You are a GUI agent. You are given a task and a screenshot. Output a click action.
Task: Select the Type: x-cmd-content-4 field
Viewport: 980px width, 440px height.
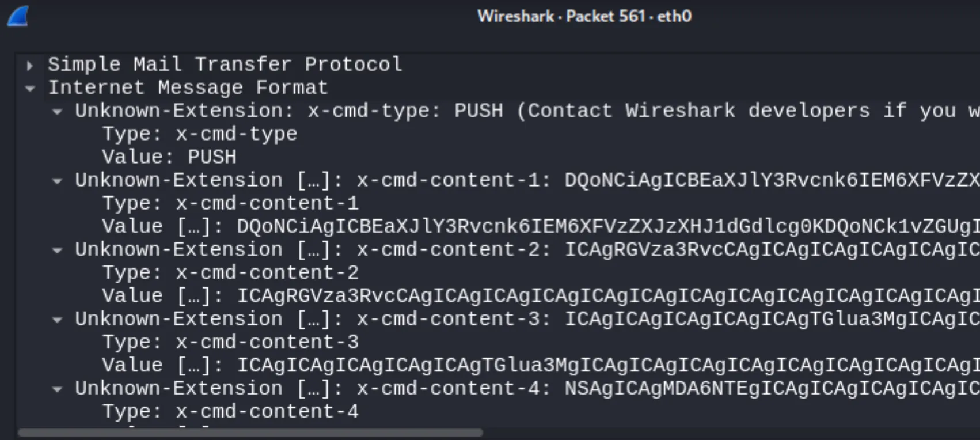point(230,411)
